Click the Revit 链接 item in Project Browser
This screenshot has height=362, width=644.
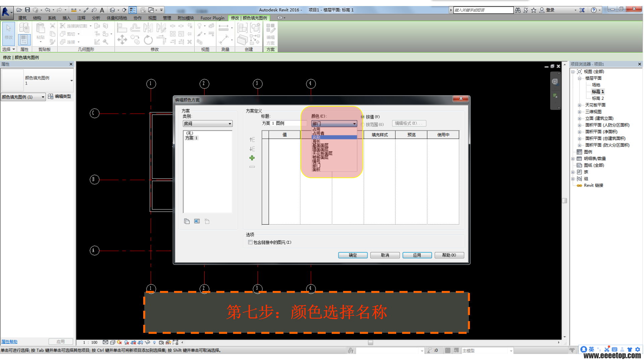pos(593,185)
